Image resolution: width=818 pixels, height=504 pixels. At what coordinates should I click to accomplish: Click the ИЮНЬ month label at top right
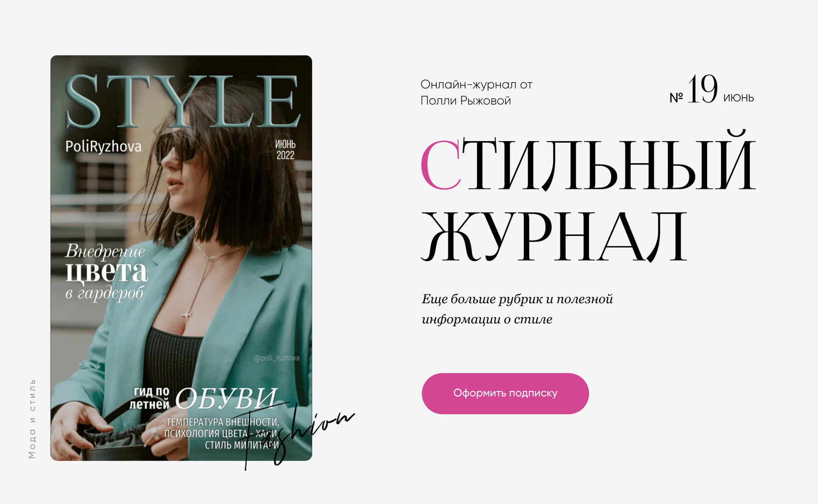738,98
